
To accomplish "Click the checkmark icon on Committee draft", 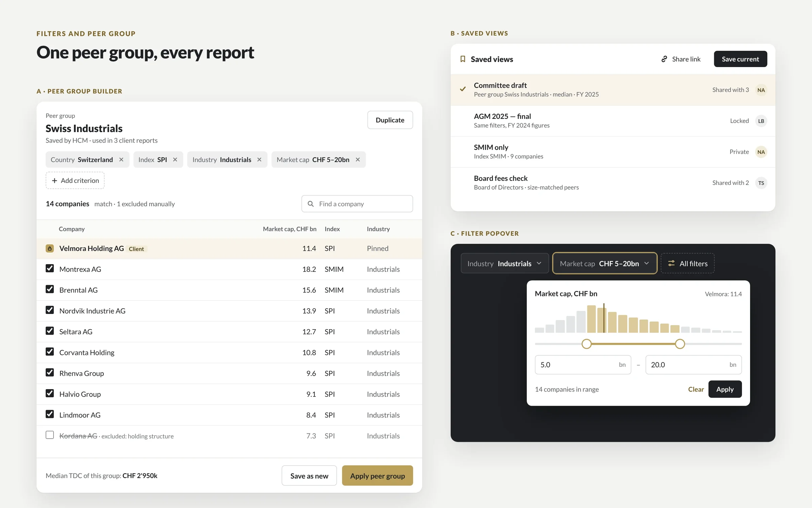I will click(463, 89).
